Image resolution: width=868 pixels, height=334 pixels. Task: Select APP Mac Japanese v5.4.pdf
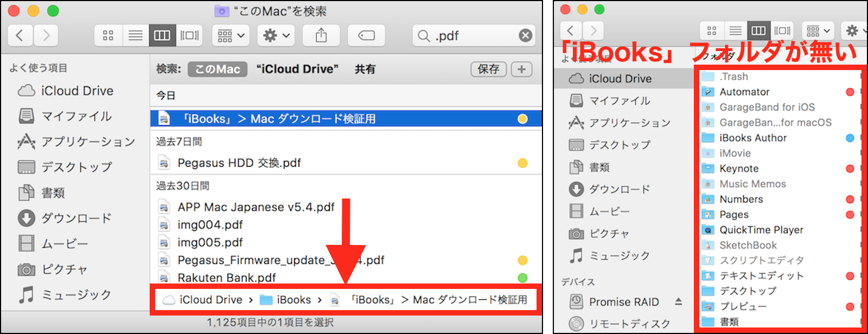[346, 207]
